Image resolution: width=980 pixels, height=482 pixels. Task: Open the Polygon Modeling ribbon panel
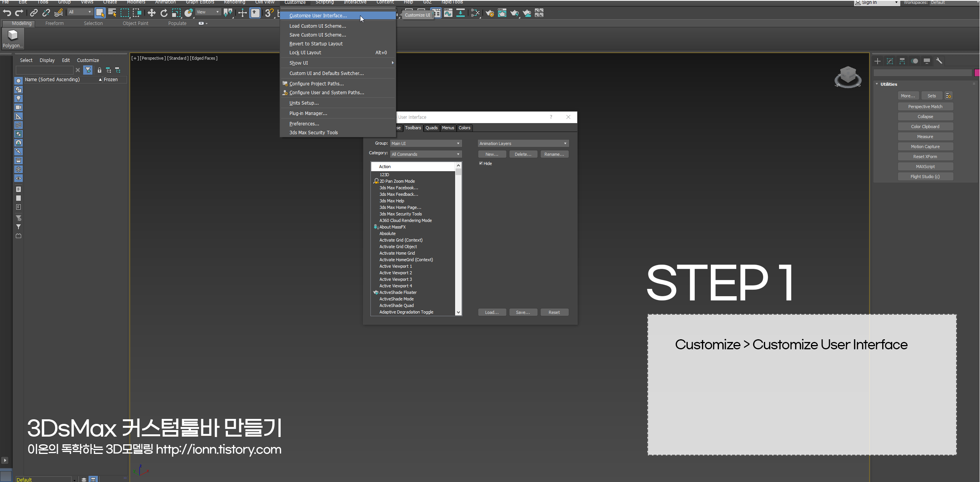(x=13, y=38)
